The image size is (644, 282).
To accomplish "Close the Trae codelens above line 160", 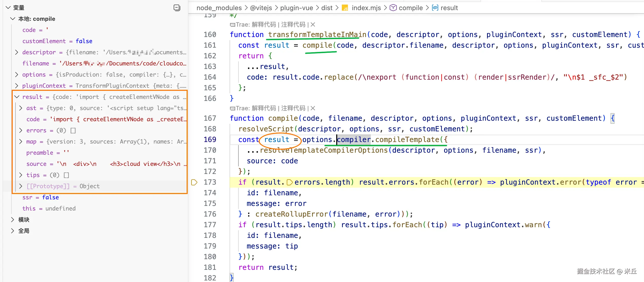I will [x=313, y=25].
